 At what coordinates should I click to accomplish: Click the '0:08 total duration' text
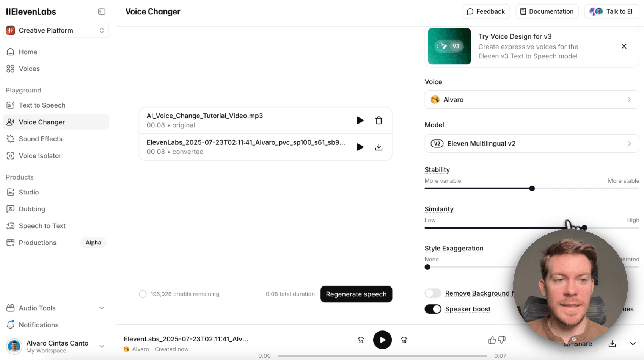tap(290, 294)
